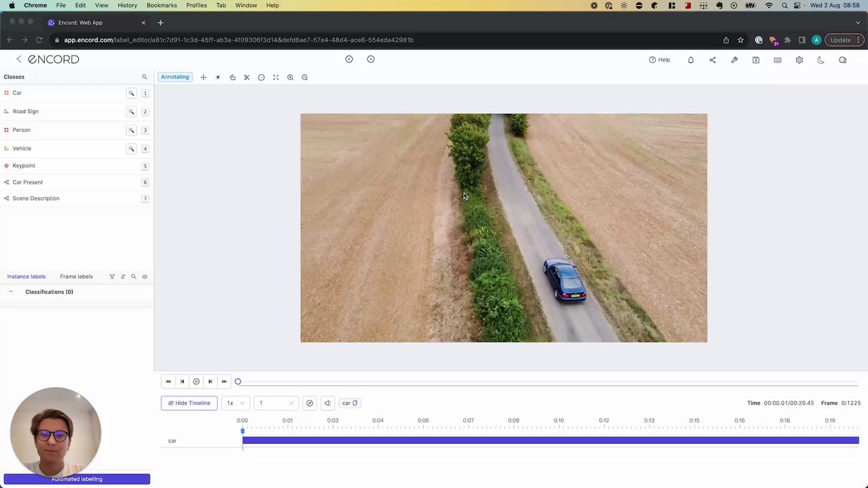Click the brightness adjustment sun icon

tap(218, 77)
